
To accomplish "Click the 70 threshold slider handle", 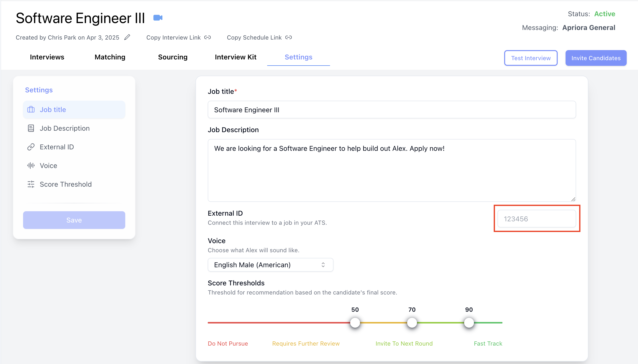I will 412,322.
